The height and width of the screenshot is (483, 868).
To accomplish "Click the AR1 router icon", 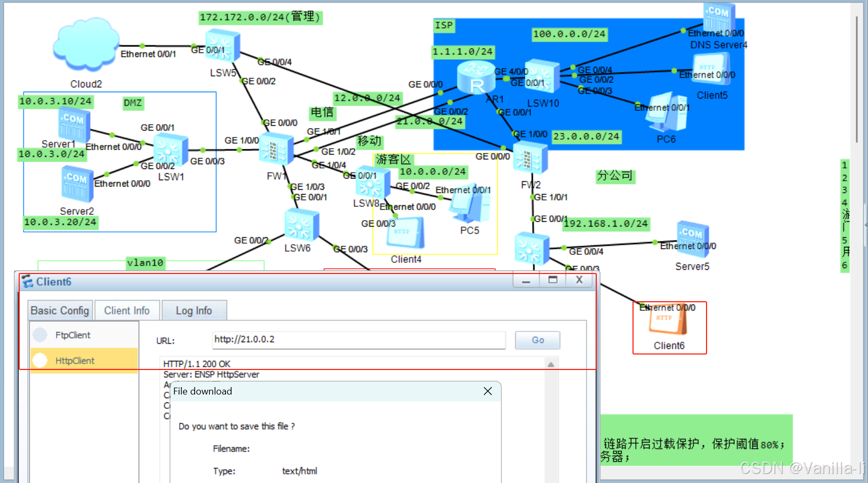I will coord(476,78).
